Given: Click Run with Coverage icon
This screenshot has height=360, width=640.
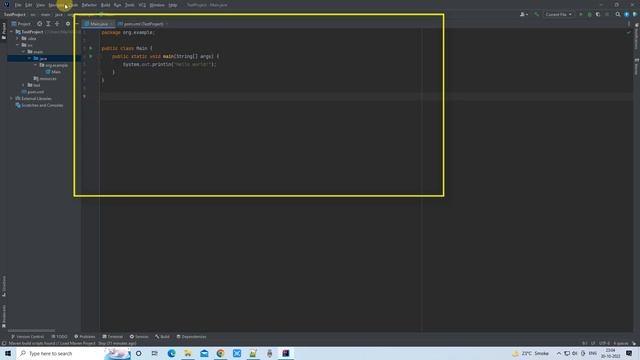Looking at the screenshot, I should [598, 14].
